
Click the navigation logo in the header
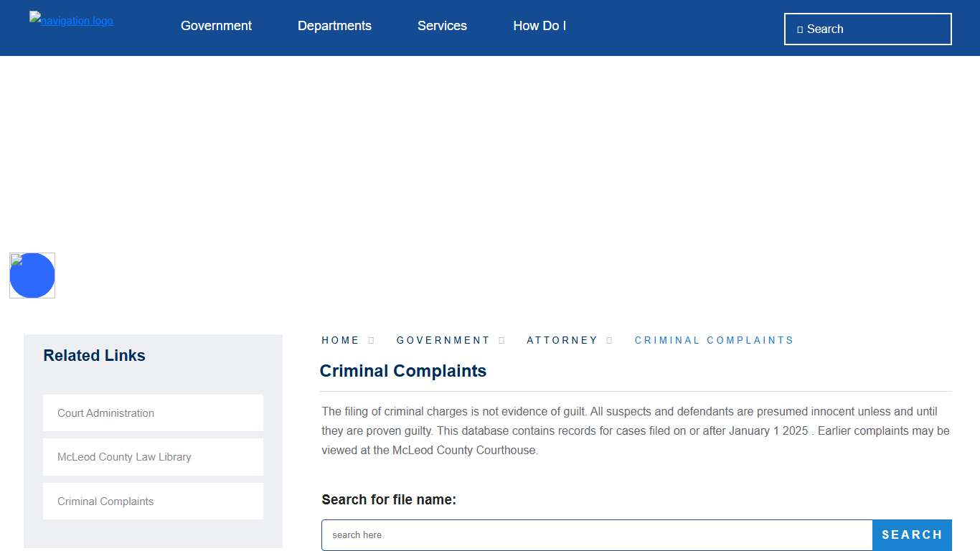point(71,21)
